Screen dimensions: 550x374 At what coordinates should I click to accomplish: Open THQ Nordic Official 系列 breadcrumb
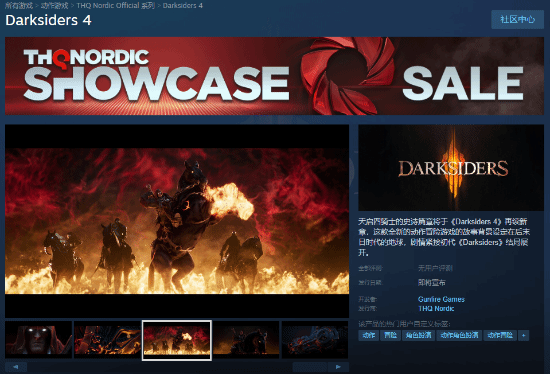116,6
